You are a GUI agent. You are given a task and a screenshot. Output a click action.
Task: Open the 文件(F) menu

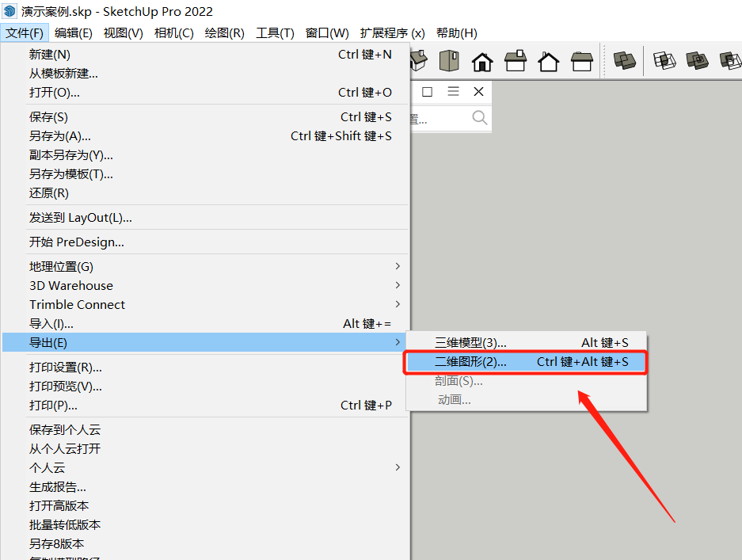click(x=25, y=33)
